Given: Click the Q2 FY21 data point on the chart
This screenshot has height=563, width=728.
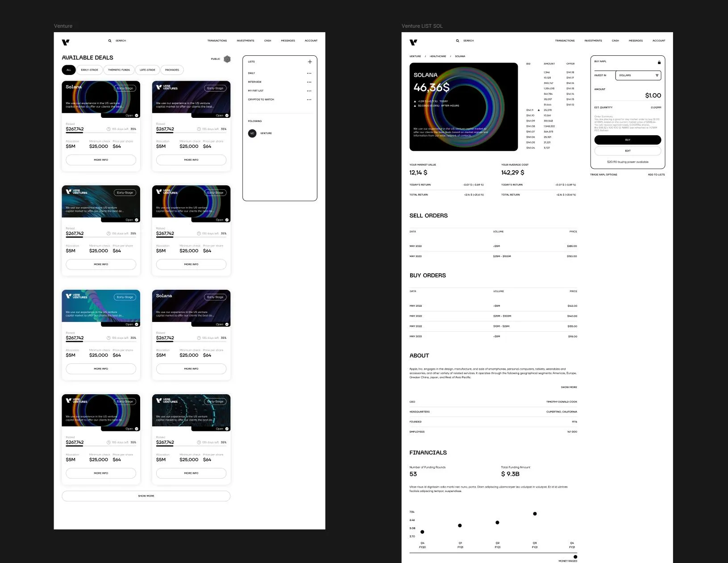Looking at the screenshot, I should click(497, 522).
